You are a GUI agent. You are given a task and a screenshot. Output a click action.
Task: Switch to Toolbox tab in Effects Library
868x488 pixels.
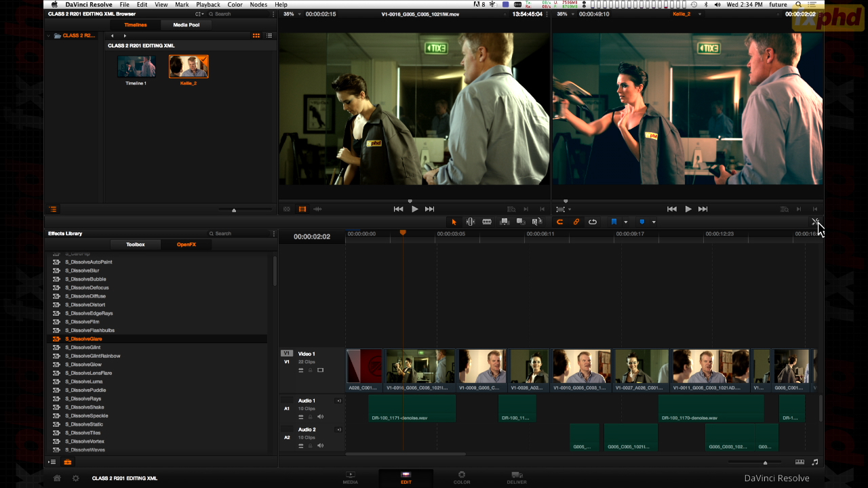136,244
